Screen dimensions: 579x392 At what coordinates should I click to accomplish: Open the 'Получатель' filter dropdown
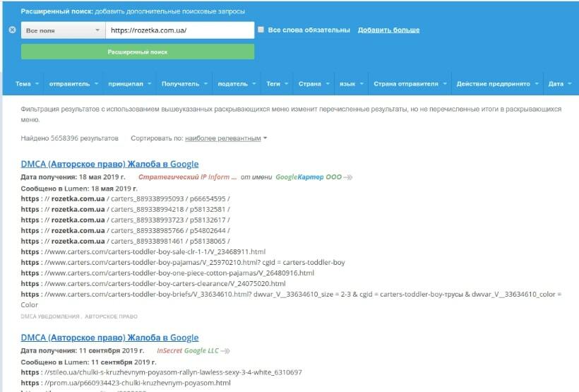(184, 84)
